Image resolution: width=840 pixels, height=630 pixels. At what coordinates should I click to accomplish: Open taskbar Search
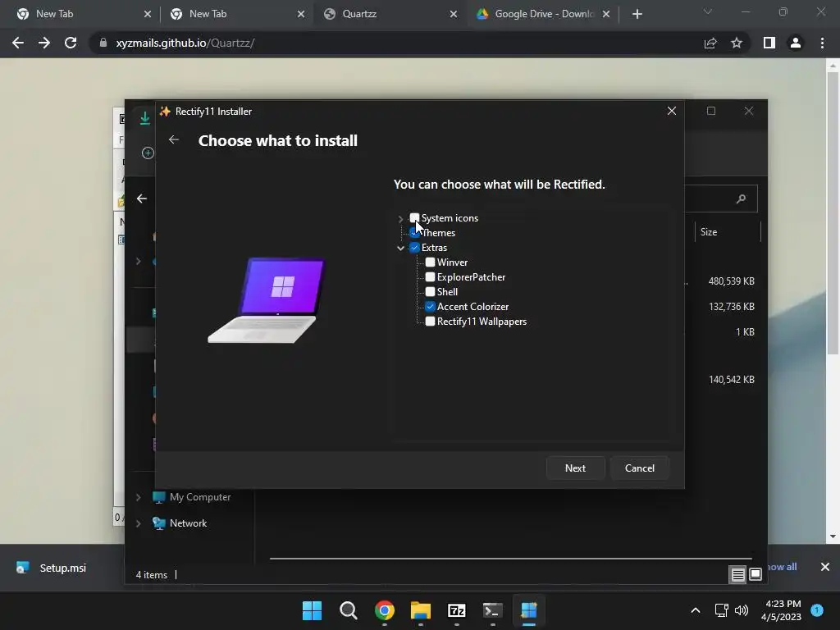coord(348,610)
